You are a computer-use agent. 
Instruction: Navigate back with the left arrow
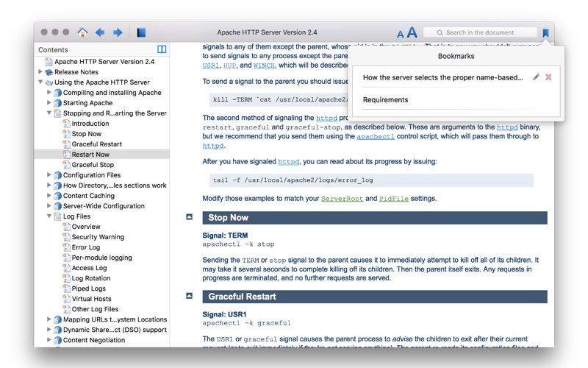point(100,32)
